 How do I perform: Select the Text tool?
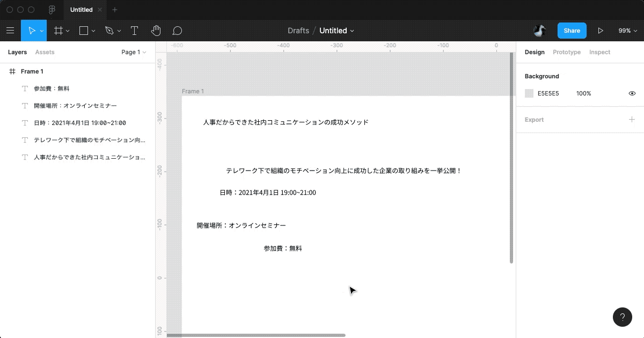134,31
